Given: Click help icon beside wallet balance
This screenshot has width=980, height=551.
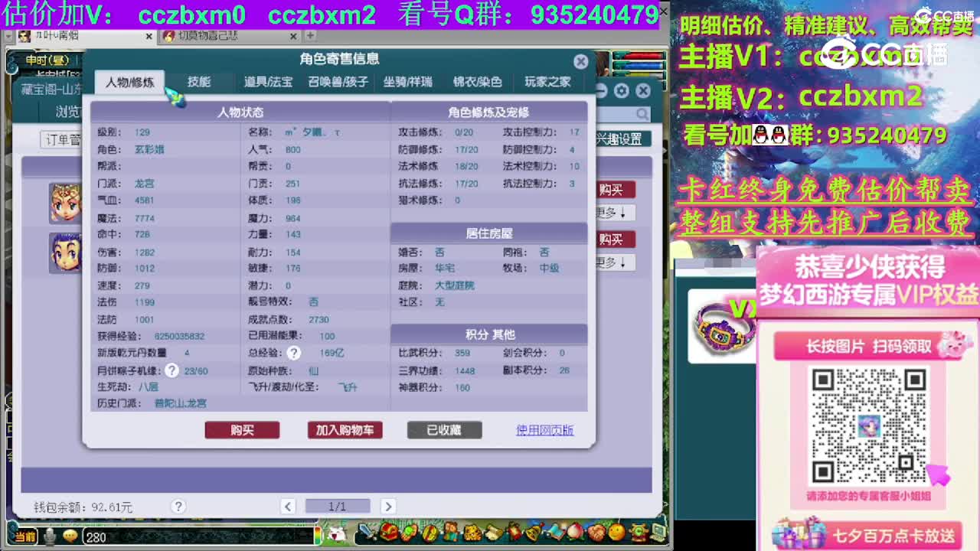Looking at the screenshot, I should (178, 506).
